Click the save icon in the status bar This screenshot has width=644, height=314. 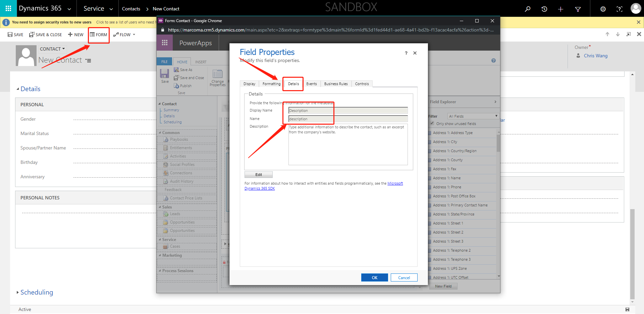click(x=627, y=309)
